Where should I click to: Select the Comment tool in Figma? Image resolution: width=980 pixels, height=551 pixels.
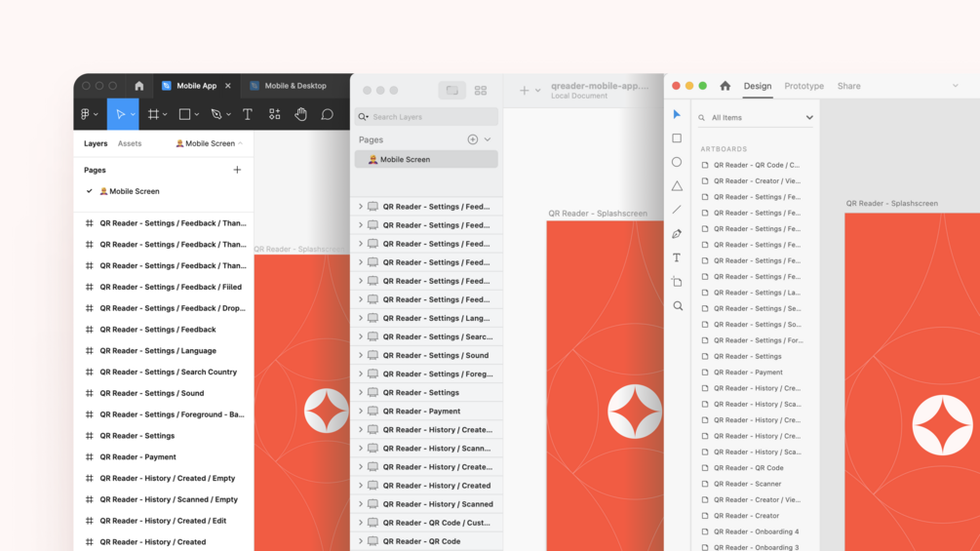(327, 114)
